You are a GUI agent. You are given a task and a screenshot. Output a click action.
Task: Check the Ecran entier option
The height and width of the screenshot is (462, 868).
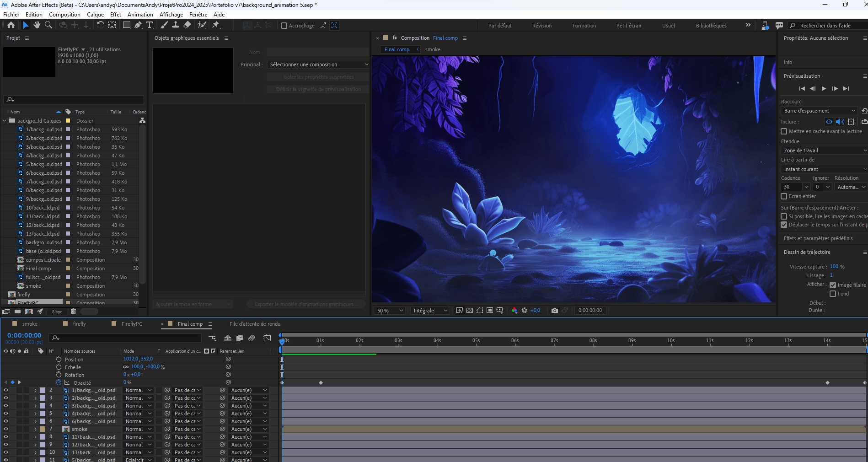pos(784,196)
